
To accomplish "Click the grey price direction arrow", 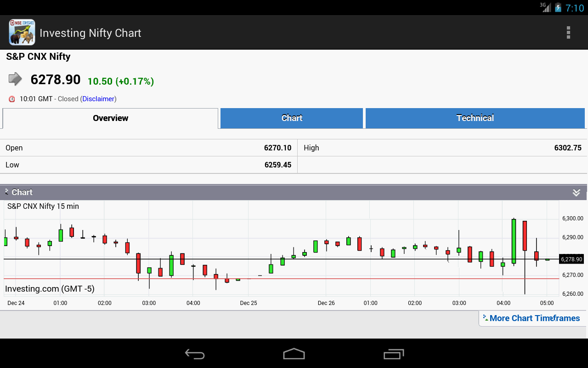I will [15, 79].
